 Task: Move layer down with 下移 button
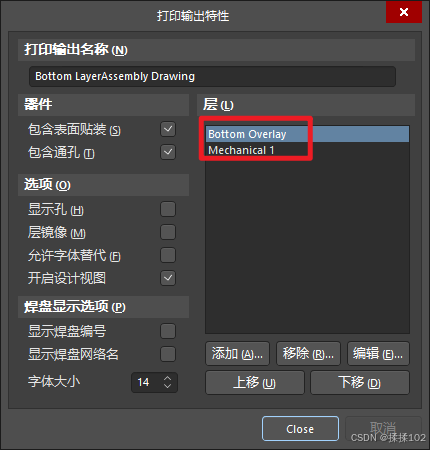(x=360, y=383)
